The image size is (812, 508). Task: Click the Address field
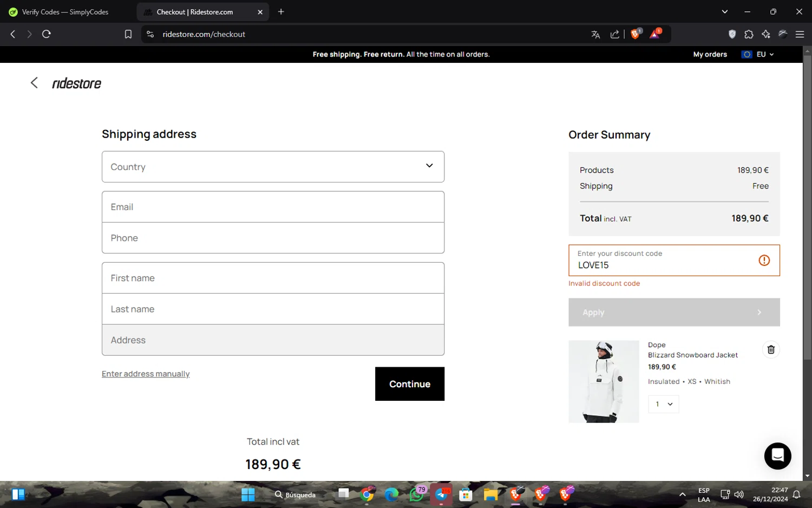273,340
